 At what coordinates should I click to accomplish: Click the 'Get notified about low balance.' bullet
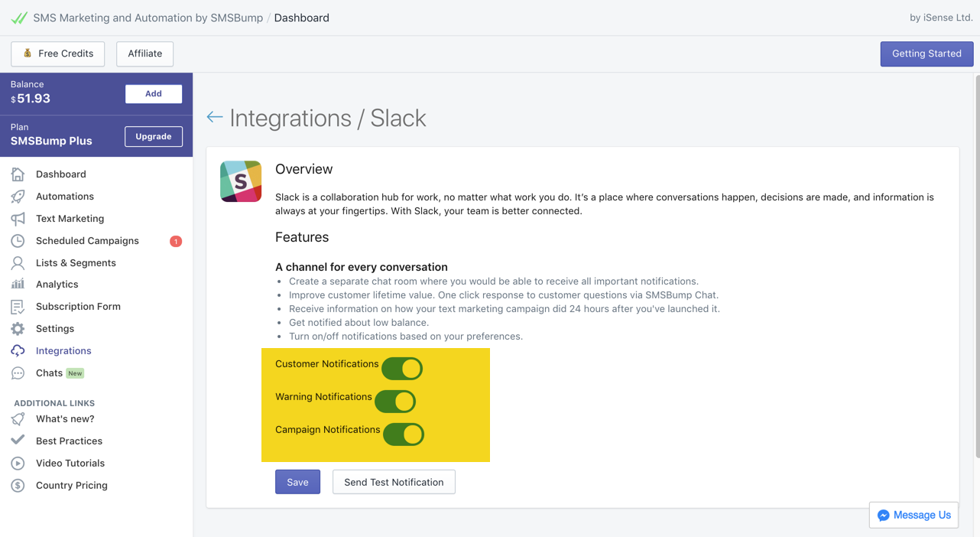point(359,323)
